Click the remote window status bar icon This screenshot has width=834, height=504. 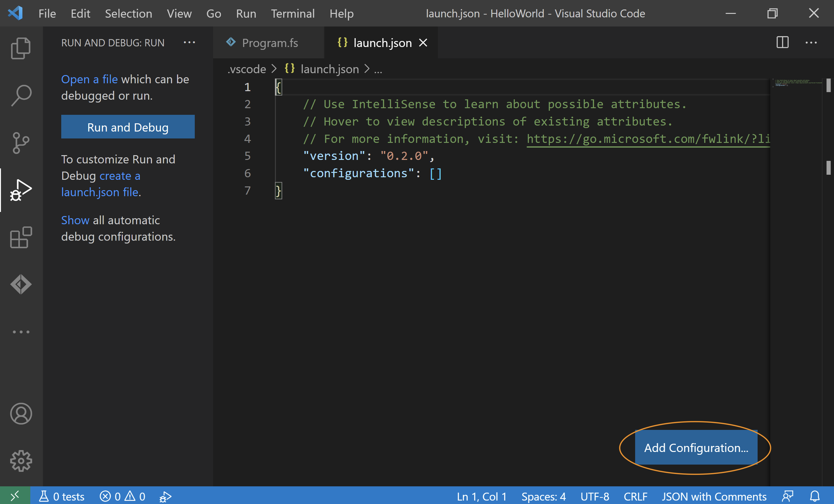[15, 496]
